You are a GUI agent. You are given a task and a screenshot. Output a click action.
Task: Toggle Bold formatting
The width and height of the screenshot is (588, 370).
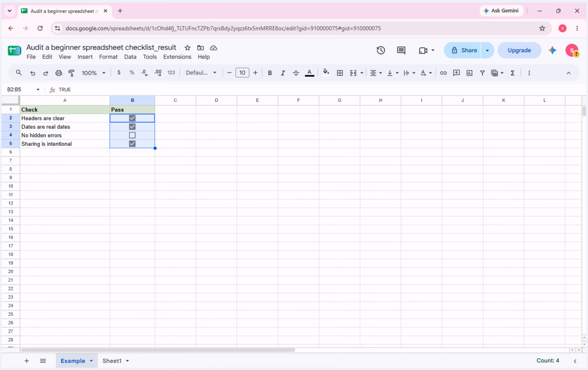tap(270, 73)
